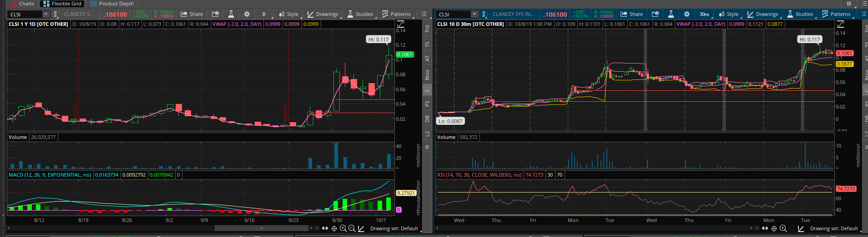868x237 pixels.
Task: Open the 30m timeframe dropdown on right chart
Action: [x=704, y=14]
